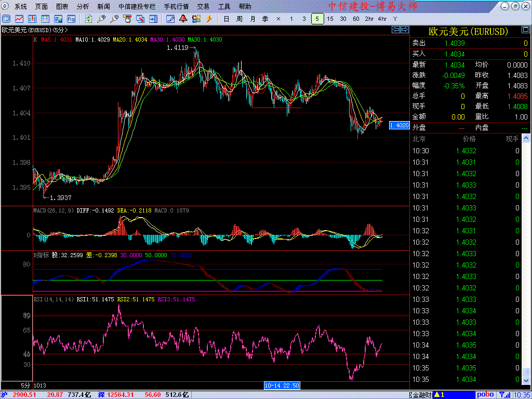The width and height of the screenshot is (532, 399).
Task: Click right arrow to next instrument
Action: 404,30
